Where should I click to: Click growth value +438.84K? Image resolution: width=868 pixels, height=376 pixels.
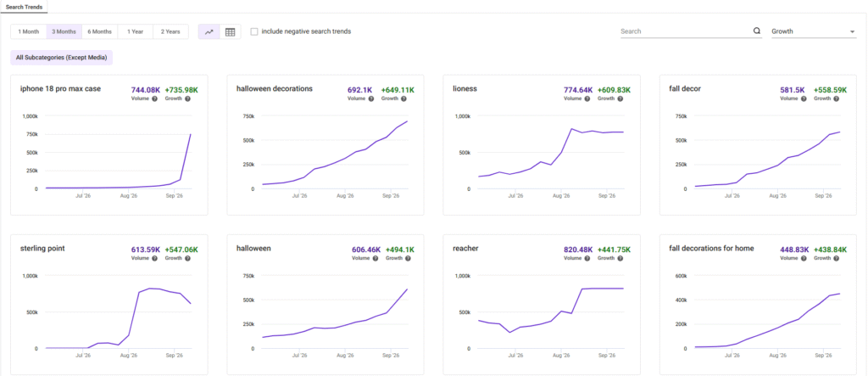(831, 250)
